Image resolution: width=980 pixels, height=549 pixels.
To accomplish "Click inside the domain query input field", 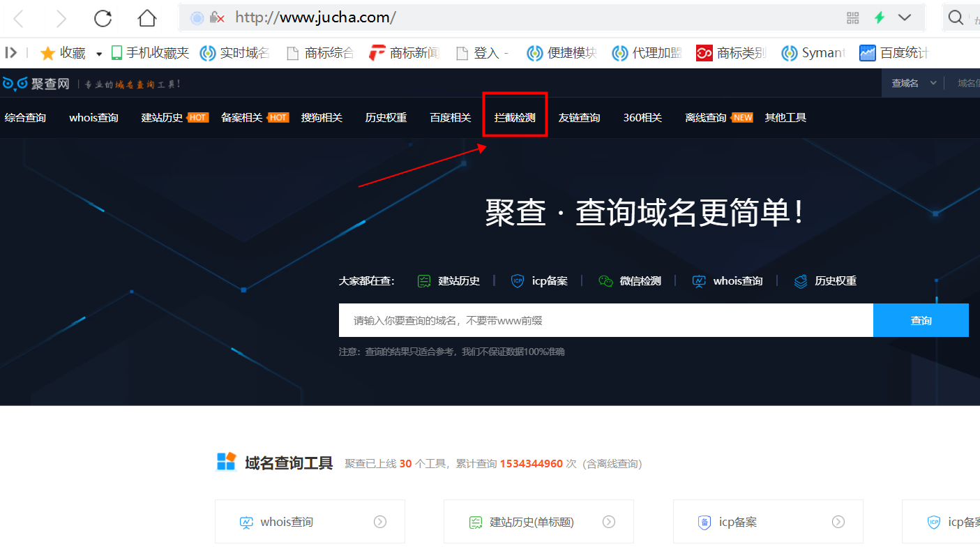I will coord(605,319).
